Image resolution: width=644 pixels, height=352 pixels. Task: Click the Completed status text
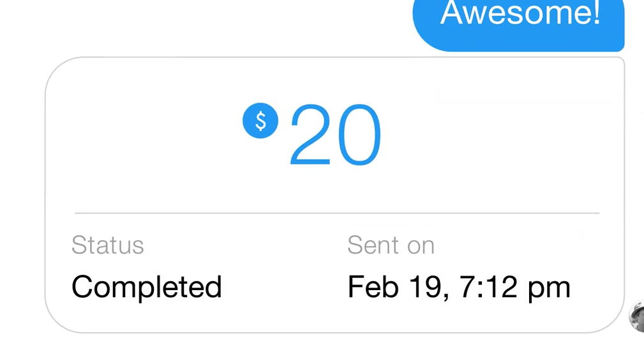(147, 287)
